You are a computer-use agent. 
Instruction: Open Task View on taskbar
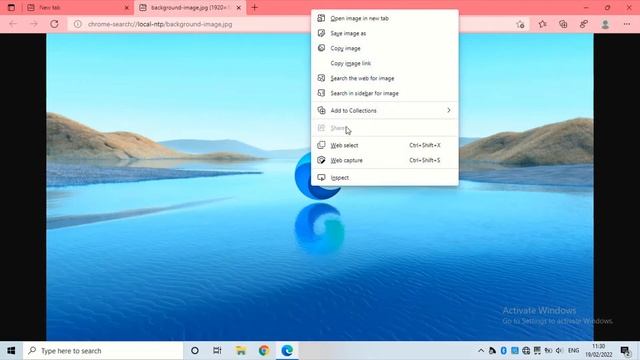[217, 351]
